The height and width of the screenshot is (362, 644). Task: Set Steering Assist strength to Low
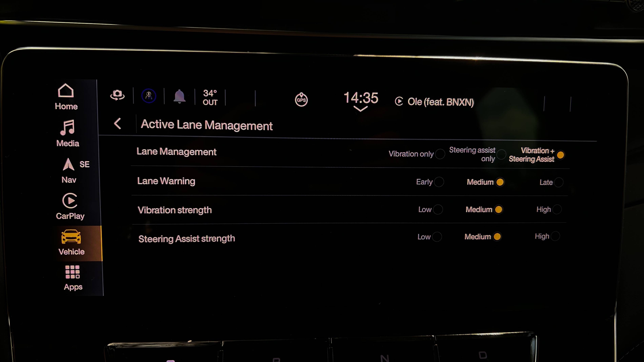tap(437, 237)
